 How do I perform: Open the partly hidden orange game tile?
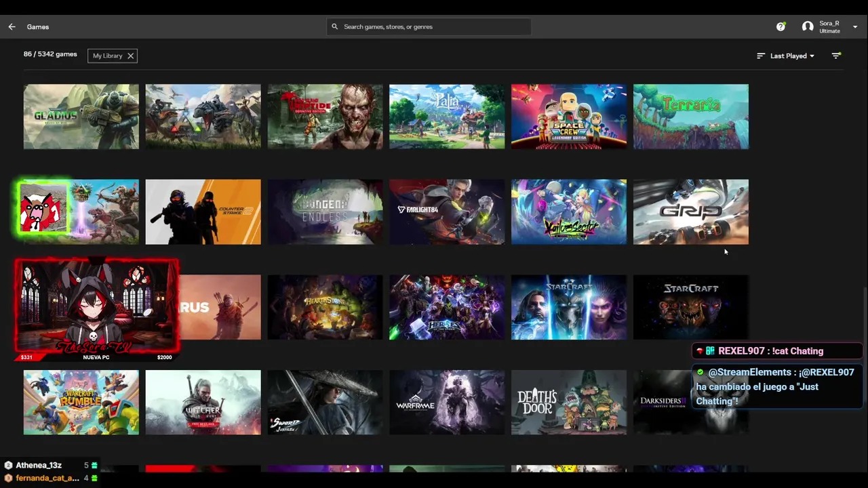tap(220, 307)
